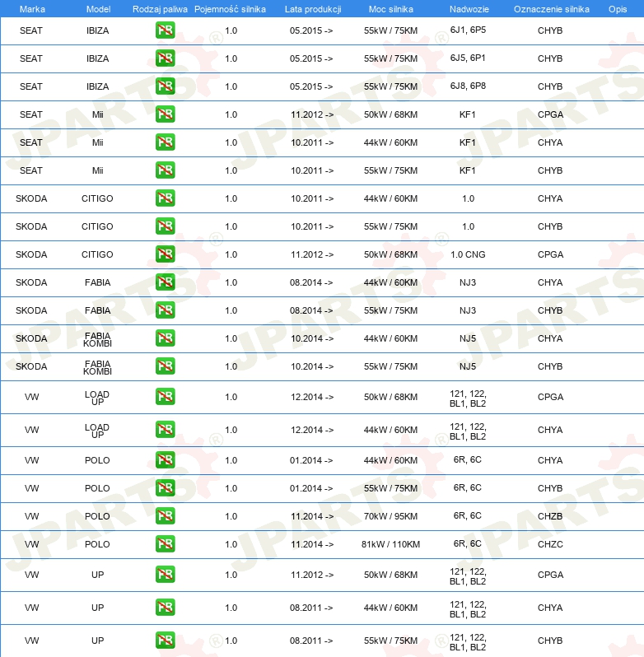Click fuel icon in FABIA KOMBI CHYA row

165,338
